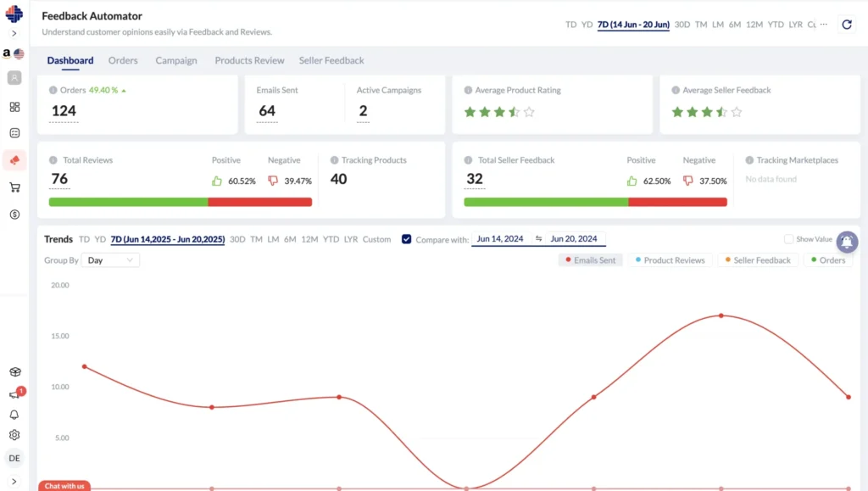Click the Total Reviews value 76
Screen dimensions: 868x491
tap(59, 179)
